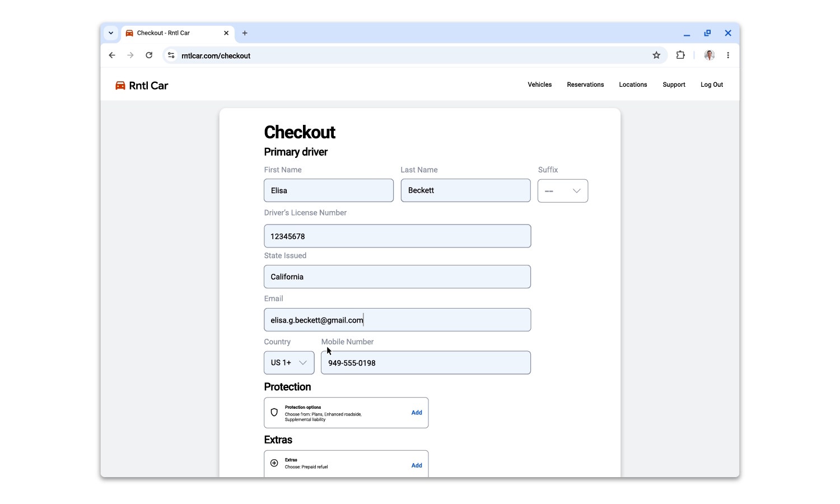Open the browser three-dot menu icon

[x=728, y=55]
